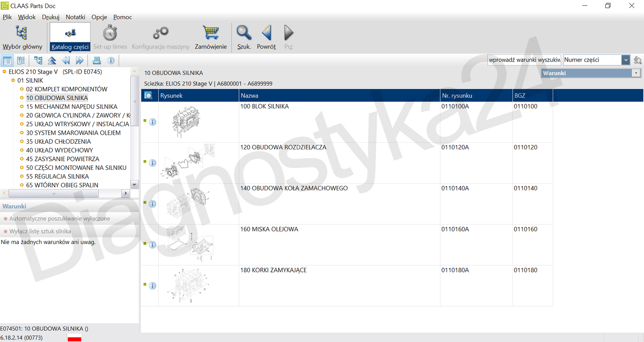Expand the 02 KOMPLET KOMPONENTÓW node
Viewport: 644px width, 342px height.
22,89
